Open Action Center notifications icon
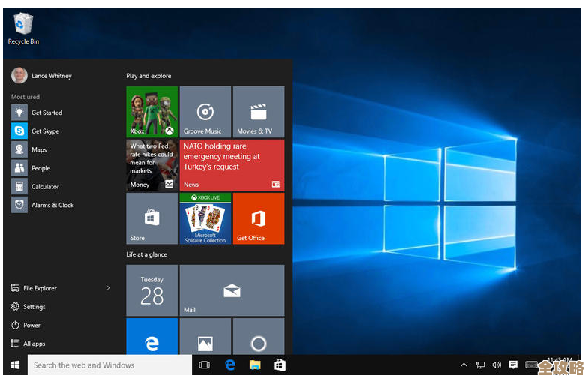 [513, 365]
